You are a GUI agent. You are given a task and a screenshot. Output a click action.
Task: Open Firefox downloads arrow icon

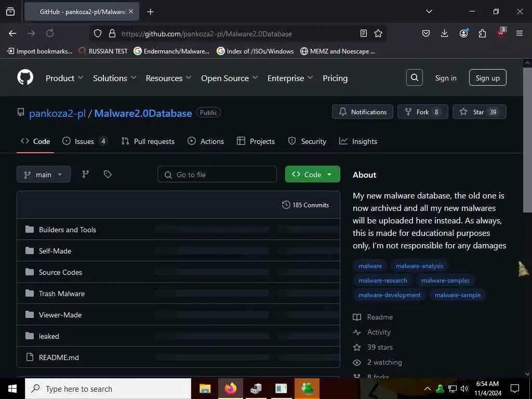coord(444,33)
